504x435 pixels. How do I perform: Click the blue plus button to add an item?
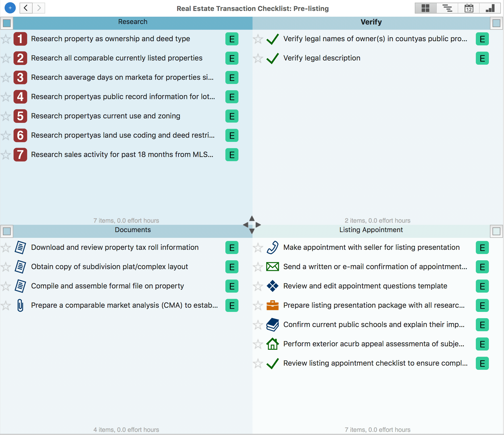[10, 8]
